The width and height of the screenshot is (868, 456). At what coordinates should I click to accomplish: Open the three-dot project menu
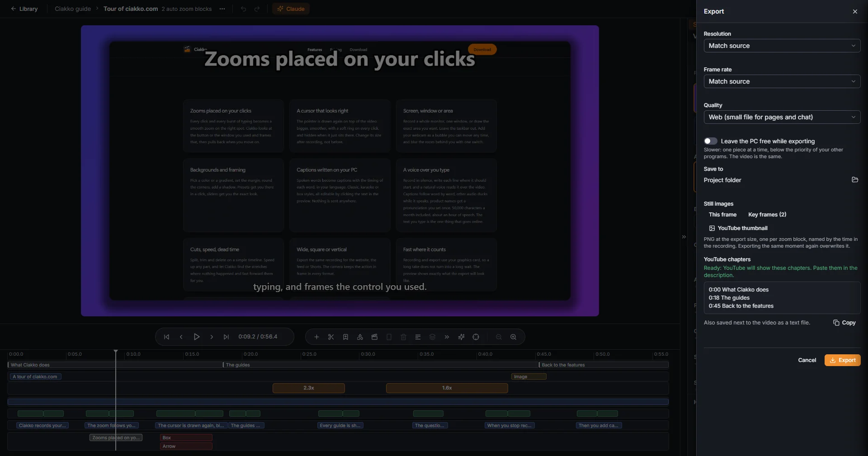222,9
